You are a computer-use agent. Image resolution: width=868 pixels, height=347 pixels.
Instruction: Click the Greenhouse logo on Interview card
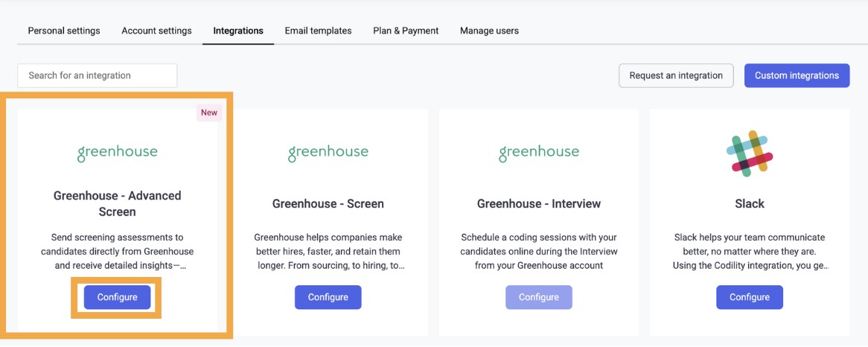tap(539, 153)
